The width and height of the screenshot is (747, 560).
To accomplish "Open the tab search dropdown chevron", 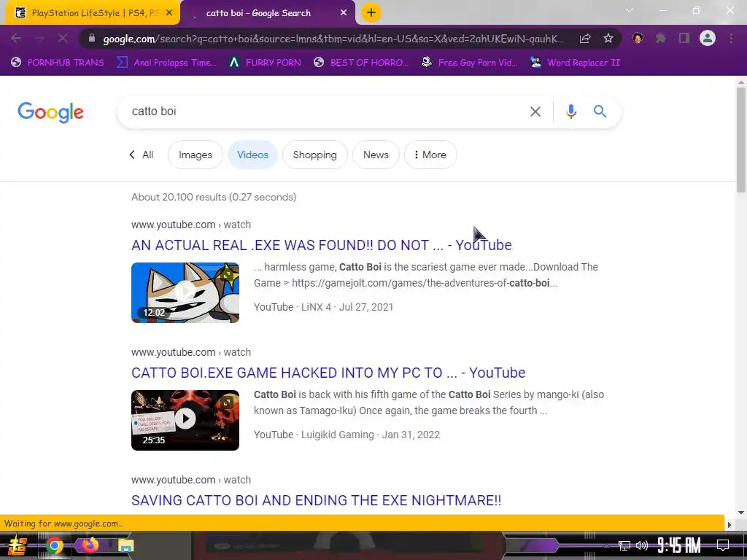I will point(630,10).
